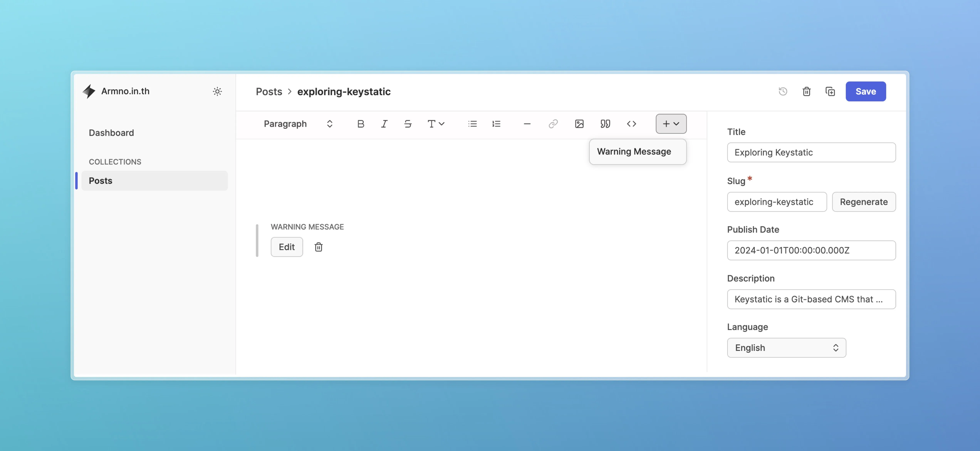
Task: Select Warning Message from the insert menu
Action: click(634, 151)
